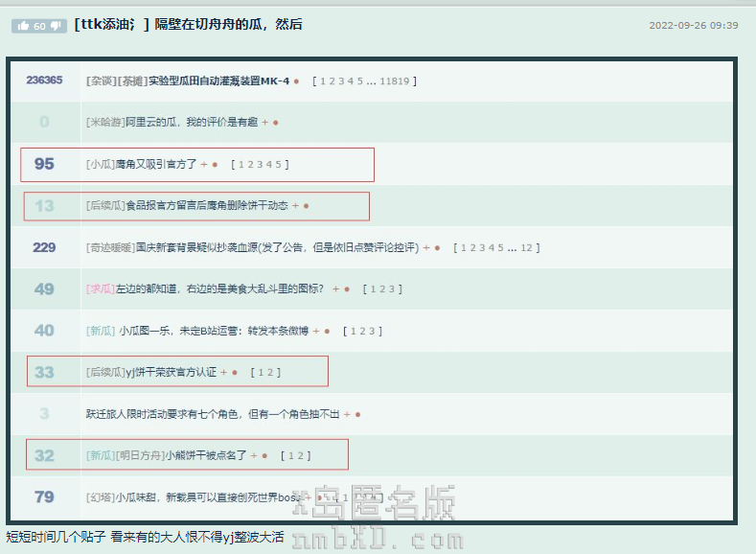Click the red dot after 鹰角又吸引官方了
Screen dimensions: 756x554
point(215,165)
